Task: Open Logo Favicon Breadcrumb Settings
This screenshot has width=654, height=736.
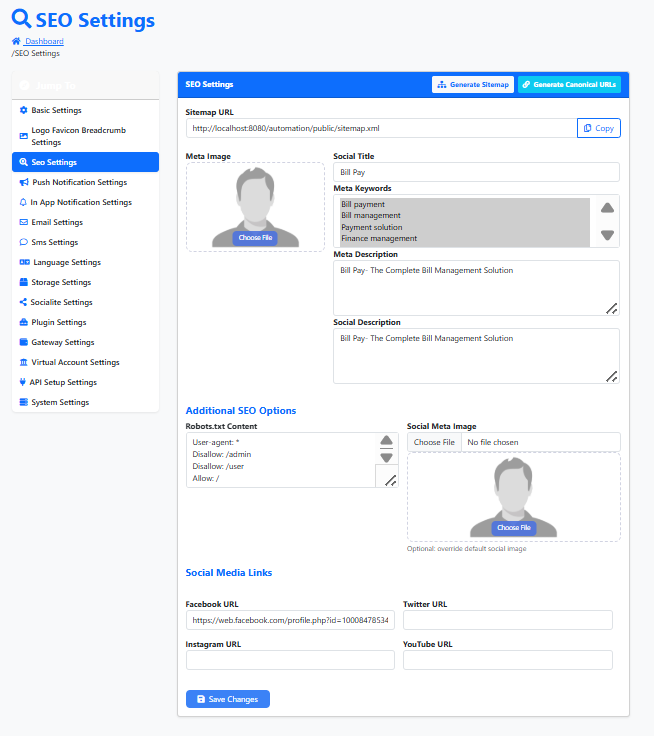Action: (x=85, y=136)
